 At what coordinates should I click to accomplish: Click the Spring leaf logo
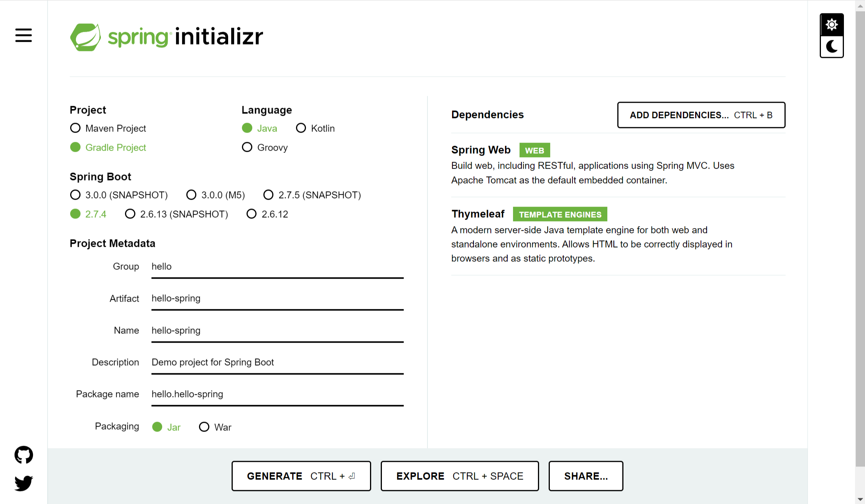[86, 37]
